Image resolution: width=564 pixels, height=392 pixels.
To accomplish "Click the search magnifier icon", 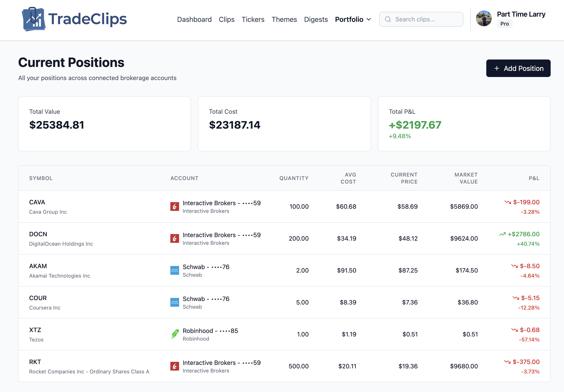I will [x=388, y=19].
